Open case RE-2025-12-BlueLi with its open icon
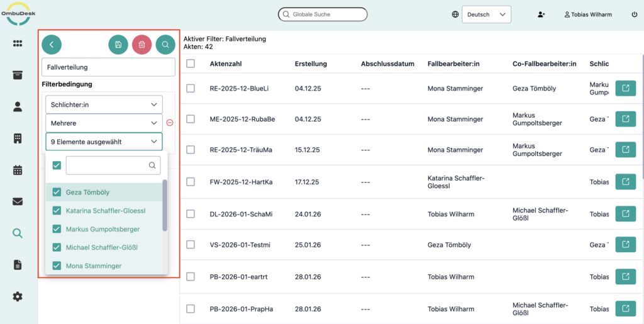Screen dimensions: 644x324 [x=625, y=89]
